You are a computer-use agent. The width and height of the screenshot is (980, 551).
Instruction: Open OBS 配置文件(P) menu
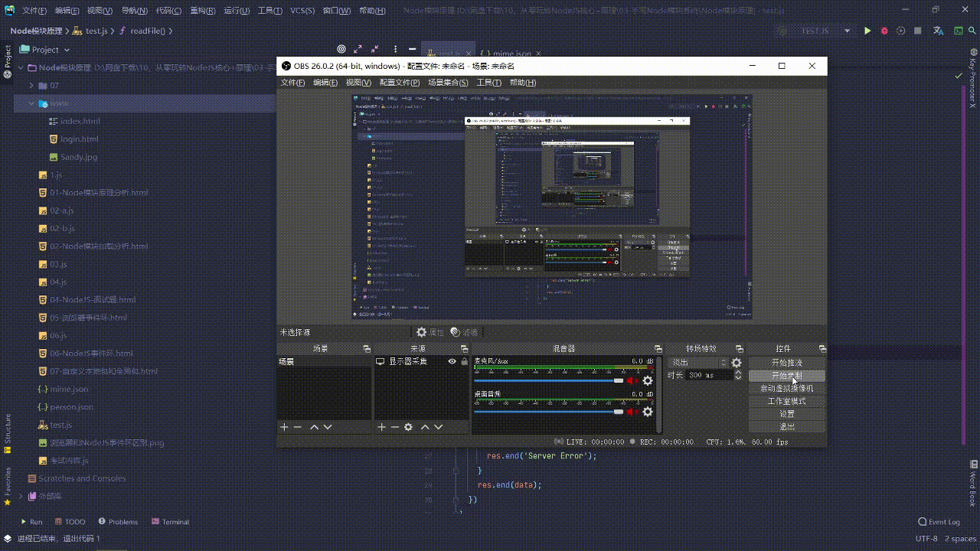400,83
